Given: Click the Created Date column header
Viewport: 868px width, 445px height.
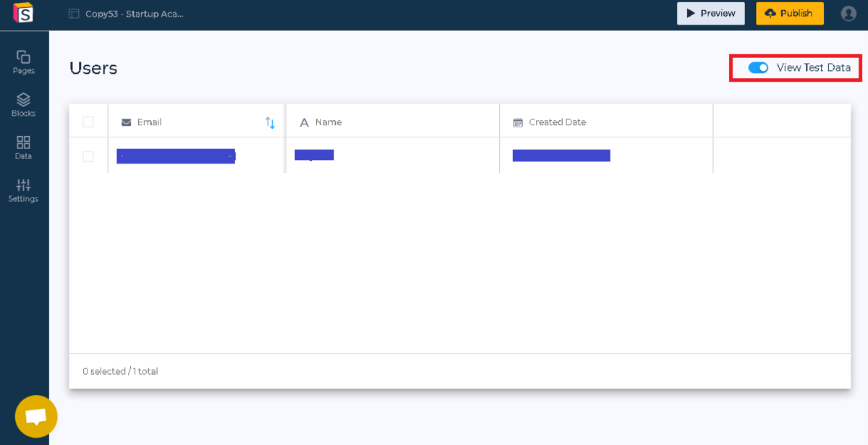Looking at the screenshot, I should 606,122.
